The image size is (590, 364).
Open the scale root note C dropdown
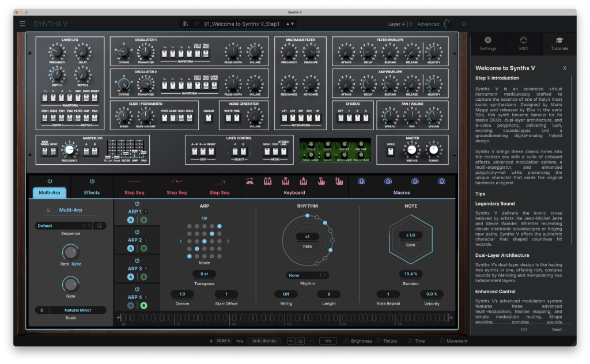click(x=41, y=310)
